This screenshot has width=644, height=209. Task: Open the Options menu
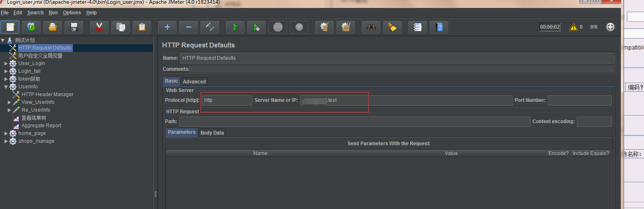point(72,13)
